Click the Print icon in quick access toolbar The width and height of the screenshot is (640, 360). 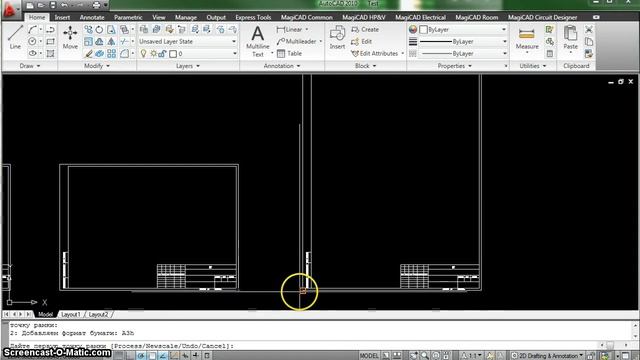point(96,5)
